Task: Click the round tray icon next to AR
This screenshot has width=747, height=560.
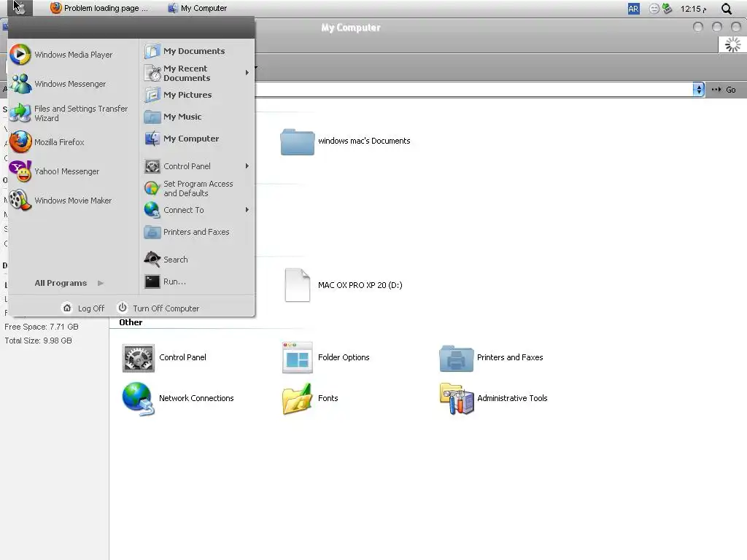Action: pos(654,9)
